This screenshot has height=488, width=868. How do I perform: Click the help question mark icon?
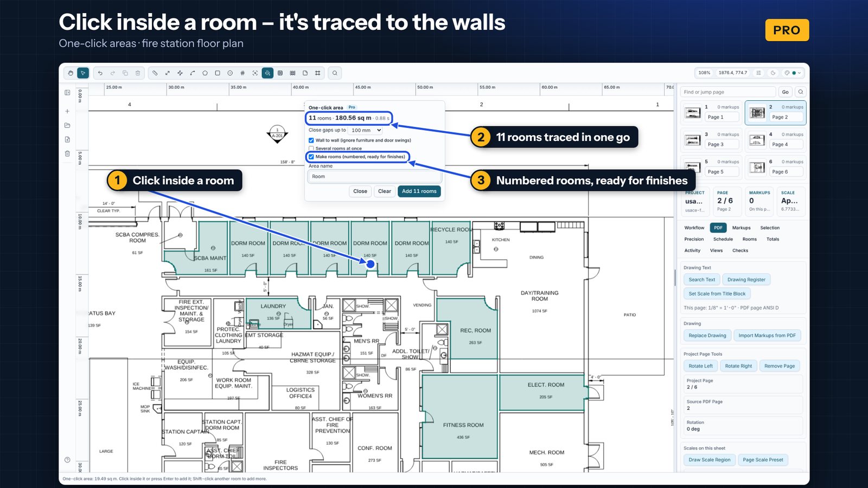67,460
